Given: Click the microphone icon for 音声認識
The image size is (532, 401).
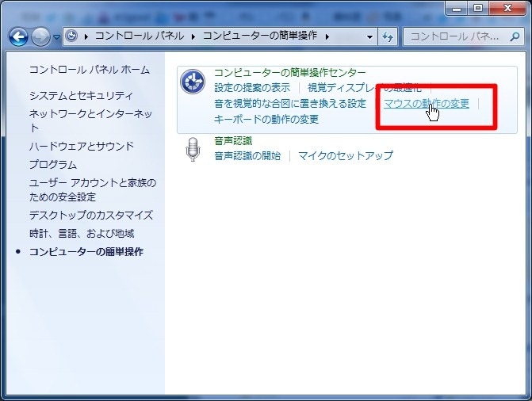Looking at the screenshot, I should click(193, 148).
